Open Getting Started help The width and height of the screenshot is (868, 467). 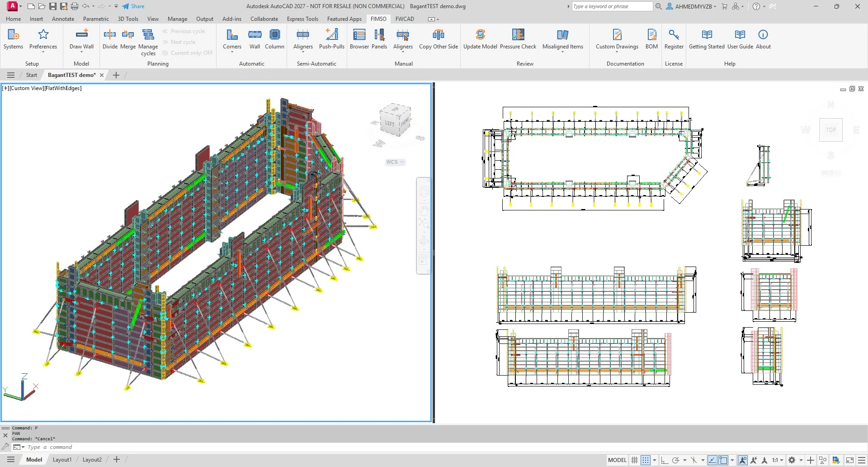[x=707, y=39]
